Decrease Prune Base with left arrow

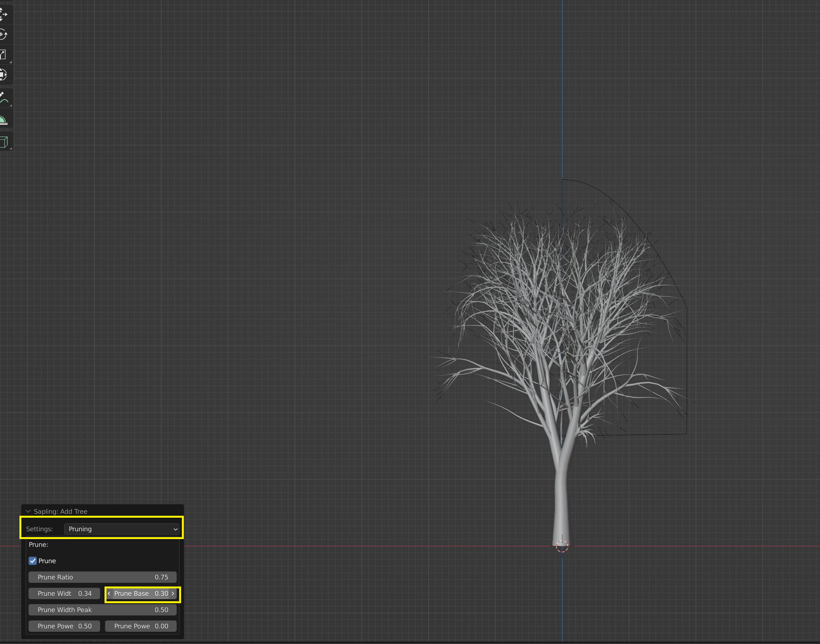coord(109,593)
